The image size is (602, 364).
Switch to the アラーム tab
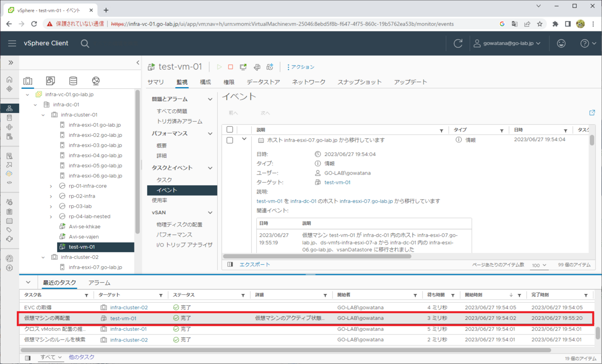(99, 283)
